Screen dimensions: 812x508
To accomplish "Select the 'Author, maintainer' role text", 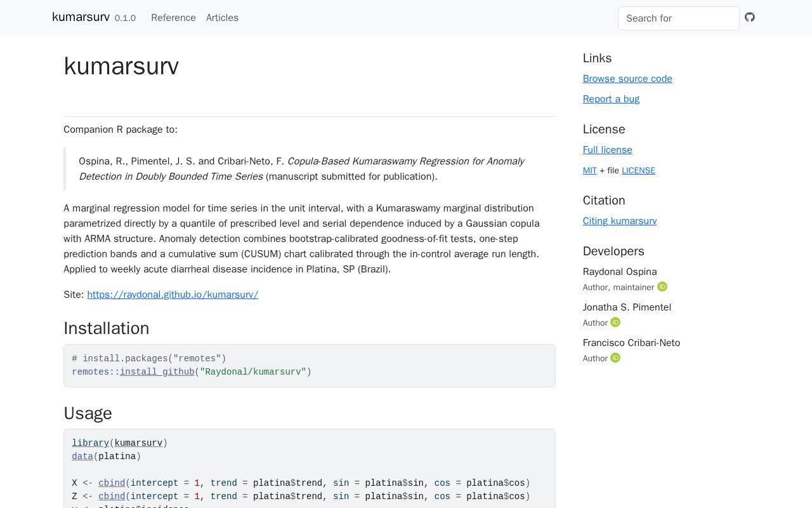I will [619, 287].
